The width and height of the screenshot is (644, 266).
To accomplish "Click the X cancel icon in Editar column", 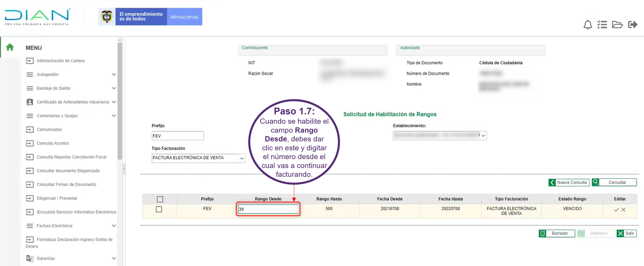I will [624, 210].
